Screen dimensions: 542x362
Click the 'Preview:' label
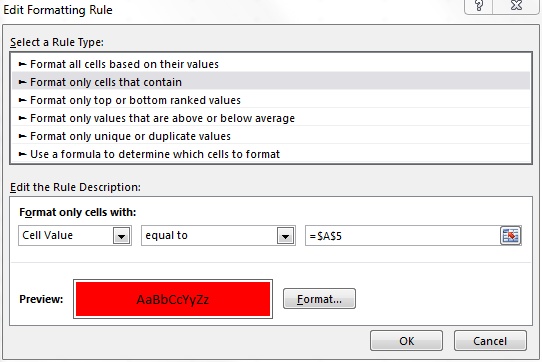click(x=41, y=299)
